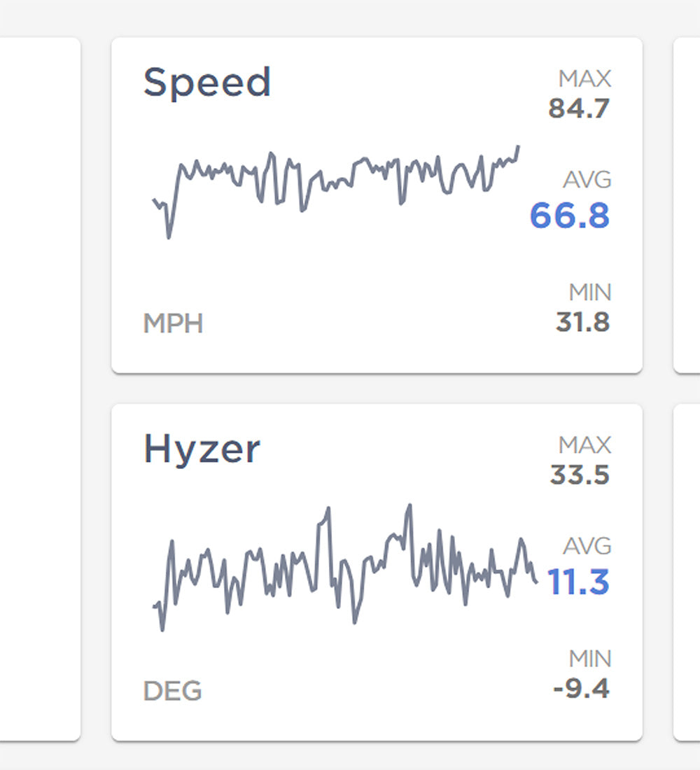Viewport: 700px width, 770px height.
Task: Click the Hyzer card title
Action: point(202,449)
